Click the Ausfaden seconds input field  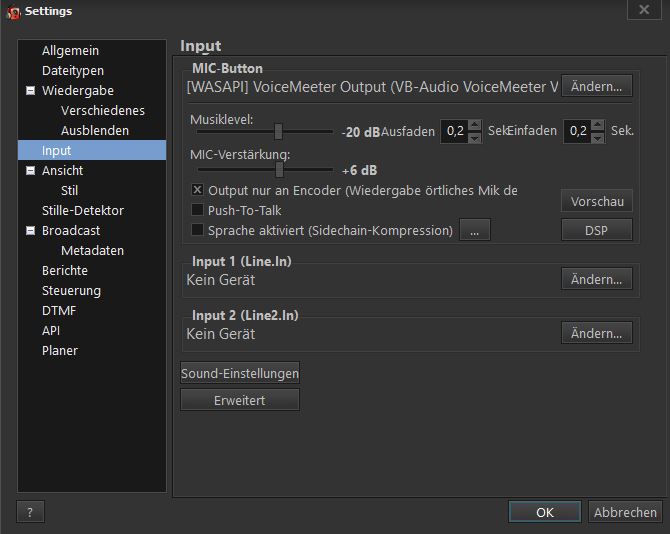454,131
